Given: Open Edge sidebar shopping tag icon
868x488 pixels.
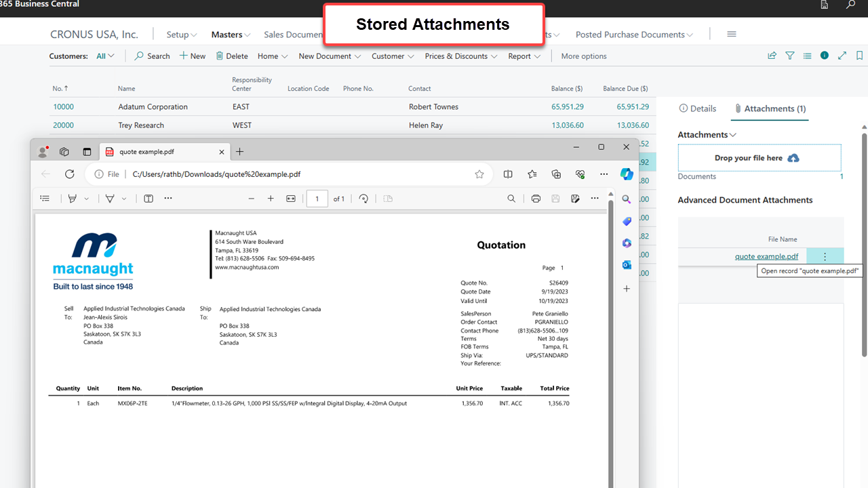Looking at the screenshot, I should click(627, 221).
